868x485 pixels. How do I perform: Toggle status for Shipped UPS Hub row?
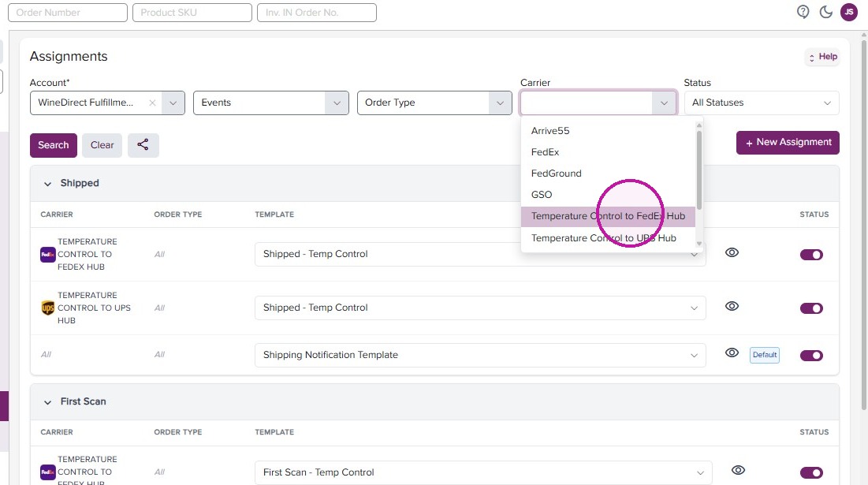811,308
